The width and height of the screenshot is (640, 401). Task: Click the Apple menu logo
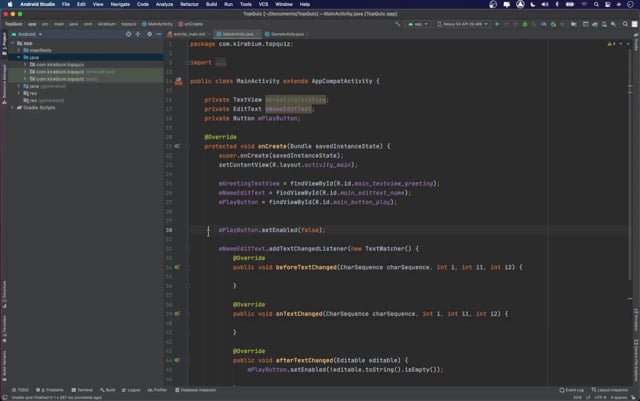pos(10,4)
